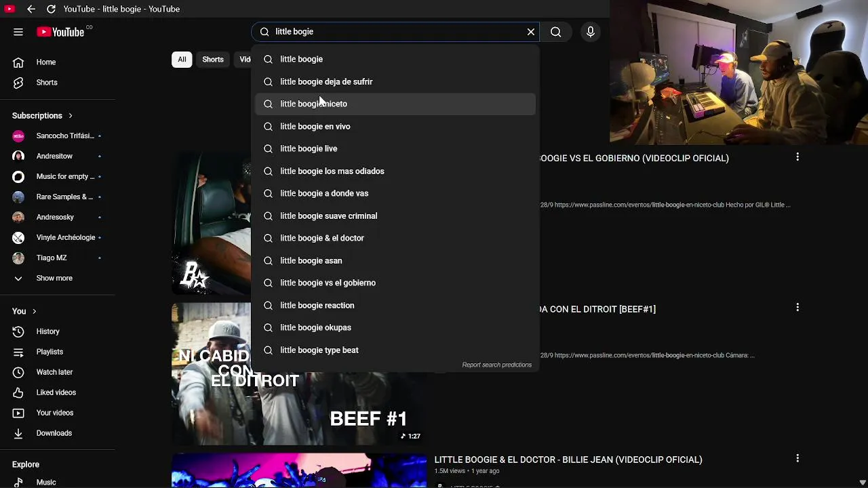Open the YouTube hamburger guide menu
868x488 pixels.
pyautogui.click(x=18, y=32)
